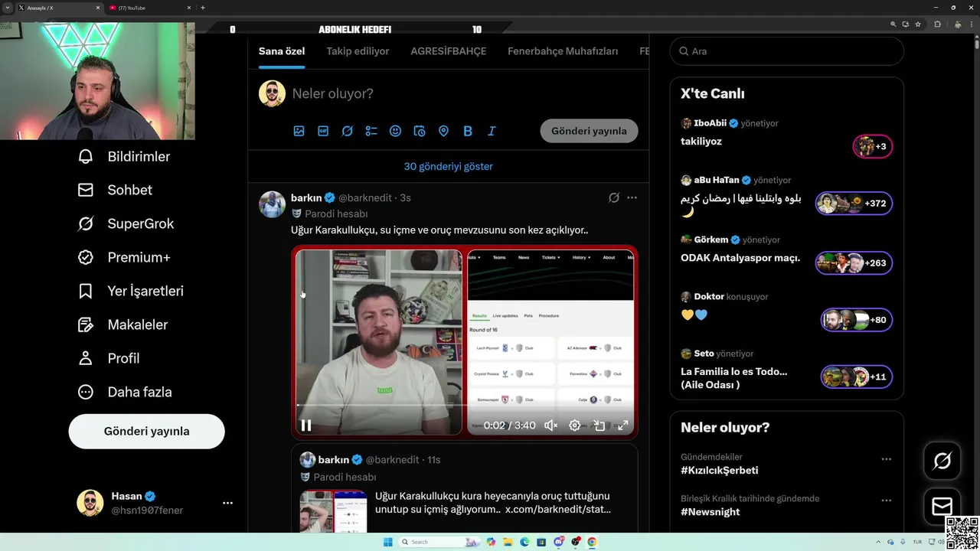
Task: Switch to Sana özel tab
Action: [x=282, y=51]
